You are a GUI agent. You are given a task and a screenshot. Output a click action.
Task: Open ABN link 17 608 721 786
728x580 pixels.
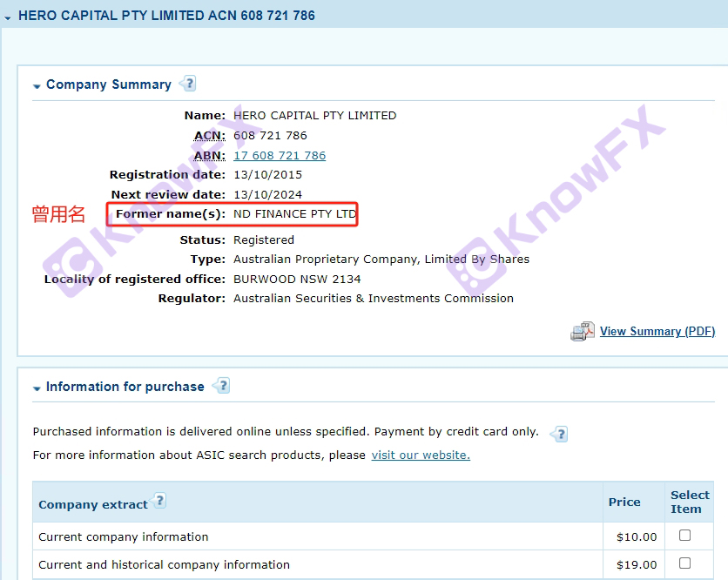pos(280,156)
